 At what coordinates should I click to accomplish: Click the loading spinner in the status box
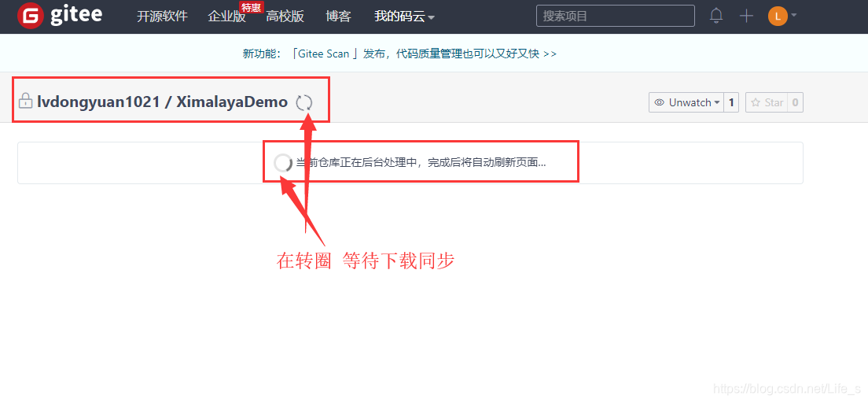[x=283, y=163]
